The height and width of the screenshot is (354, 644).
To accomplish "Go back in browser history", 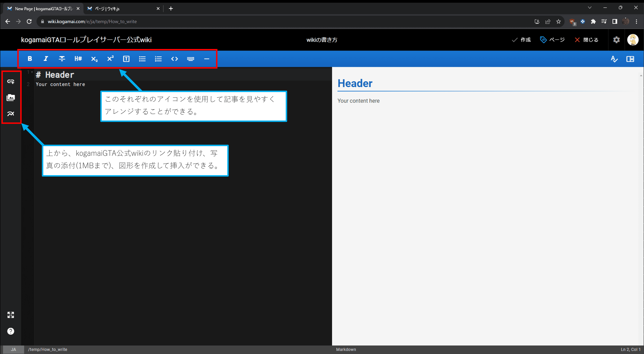I will pos(8,22).
